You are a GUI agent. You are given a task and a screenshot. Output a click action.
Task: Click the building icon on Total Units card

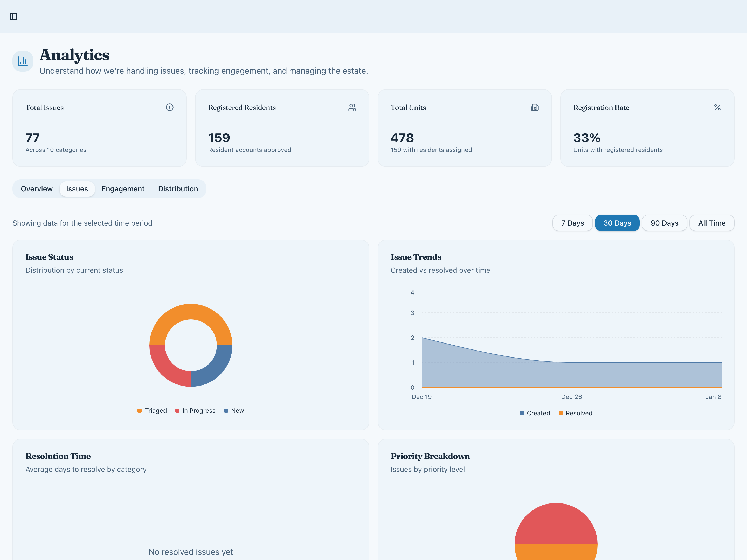pyautogui.click(x=535, y=107)
